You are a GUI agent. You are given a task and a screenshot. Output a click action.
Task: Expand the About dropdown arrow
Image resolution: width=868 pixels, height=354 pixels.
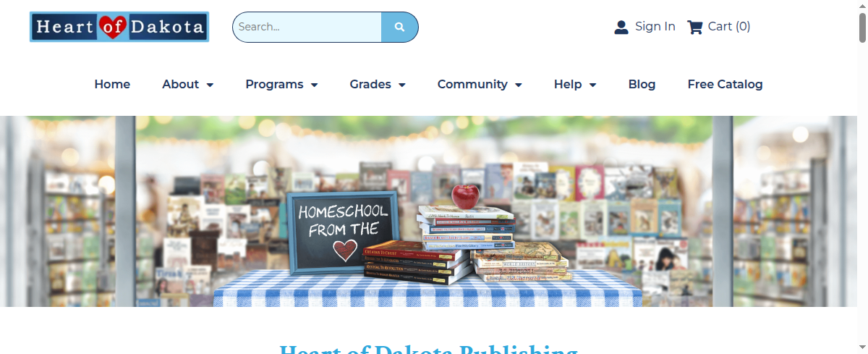pos(210,85)
